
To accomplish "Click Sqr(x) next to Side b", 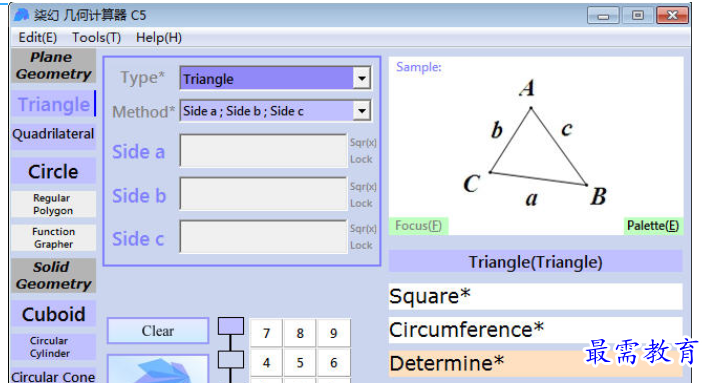I will pos(363,186).
